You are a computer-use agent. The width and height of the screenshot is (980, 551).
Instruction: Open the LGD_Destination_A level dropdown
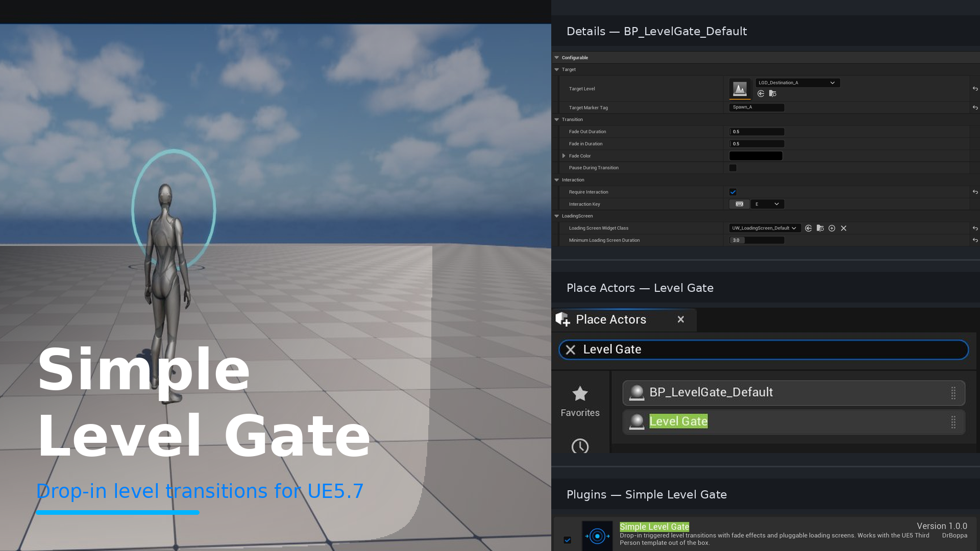(797, 83)
